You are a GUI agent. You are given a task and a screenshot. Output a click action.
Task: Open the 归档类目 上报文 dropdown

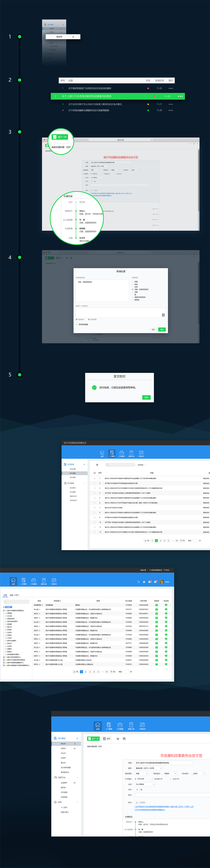coord(199,774)
